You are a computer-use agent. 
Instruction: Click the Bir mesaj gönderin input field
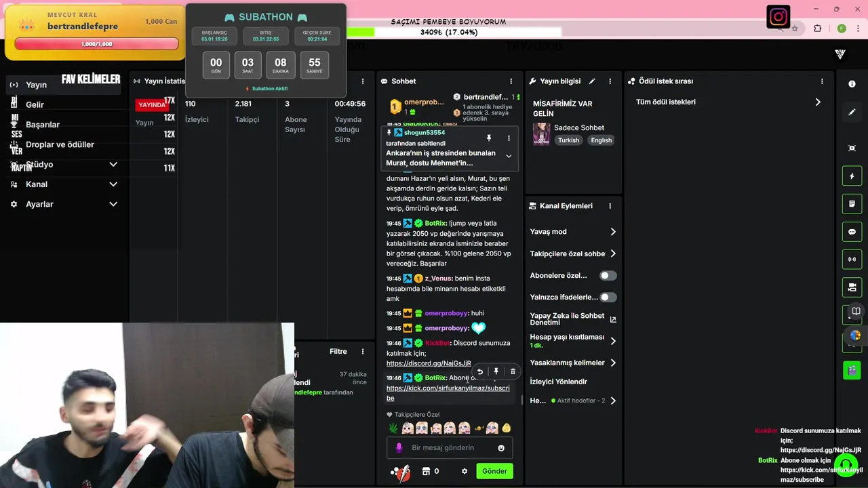(449, 448)
